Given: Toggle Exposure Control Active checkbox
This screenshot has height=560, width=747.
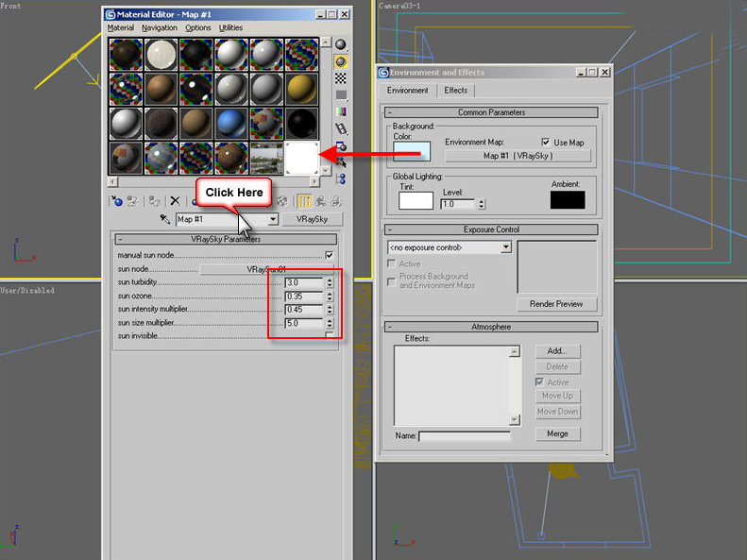Looking at the screenshot, I should click(x=392, y=263).
